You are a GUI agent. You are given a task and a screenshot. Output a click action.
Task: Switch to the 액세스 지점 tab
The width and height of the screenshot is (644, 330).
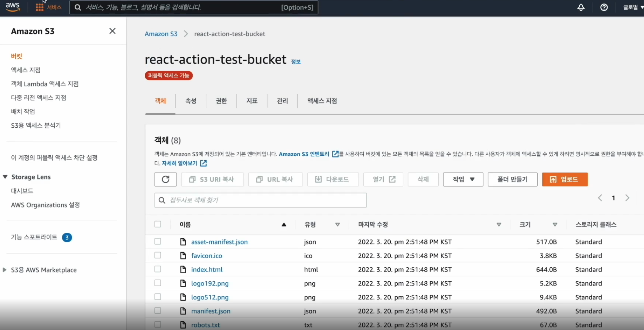point(322,101)
